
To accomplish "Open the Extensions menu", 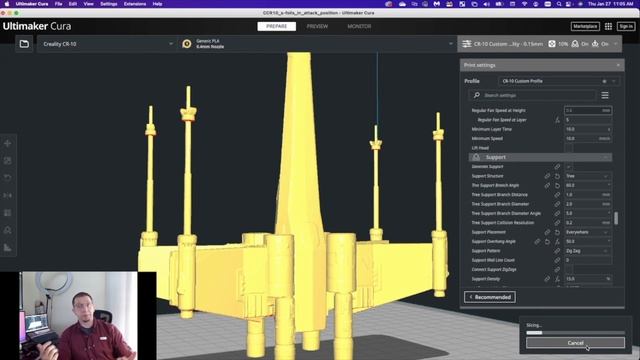I will 135,4.
